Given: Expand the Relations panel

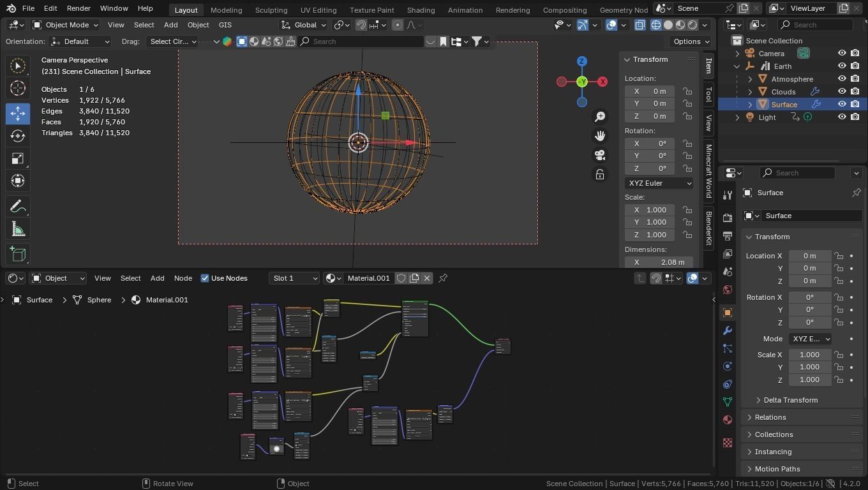Looking at the screenshot, I should pos(770,417).
